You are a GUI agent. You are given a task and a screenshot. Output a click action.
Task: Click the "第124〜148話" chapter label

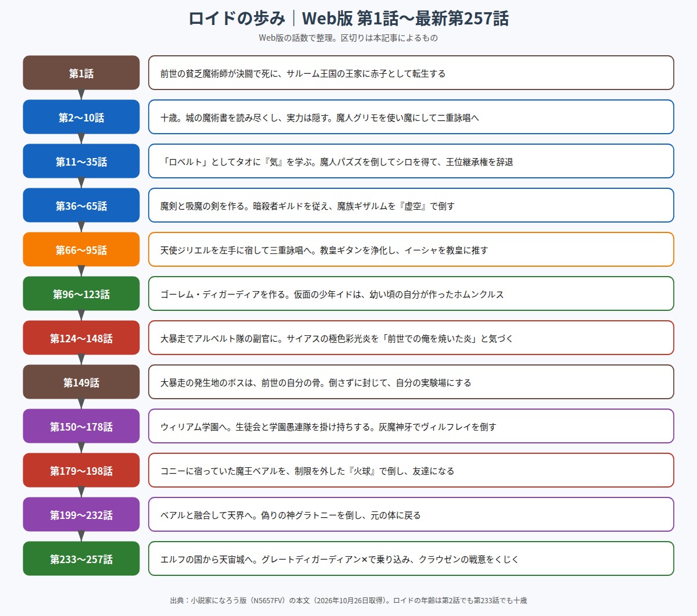81,338
